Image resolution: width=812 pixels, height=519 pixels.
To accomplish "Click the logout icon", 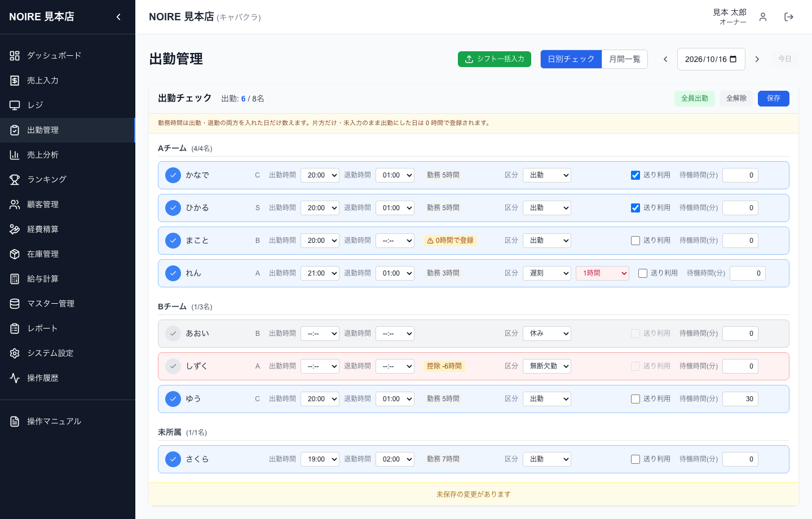I will coord(789,17).
